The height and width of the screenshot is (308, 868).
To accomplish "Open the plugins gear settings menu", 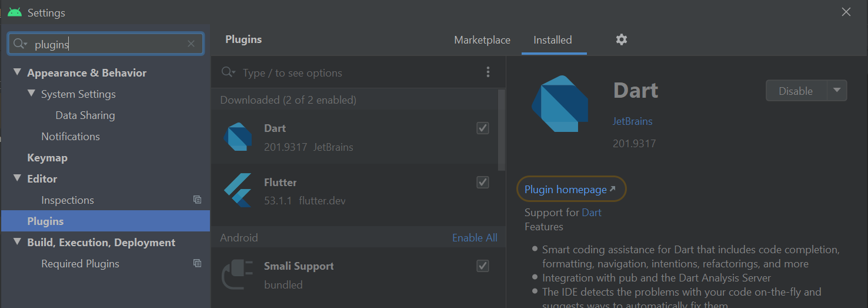I will pos(622,39).
